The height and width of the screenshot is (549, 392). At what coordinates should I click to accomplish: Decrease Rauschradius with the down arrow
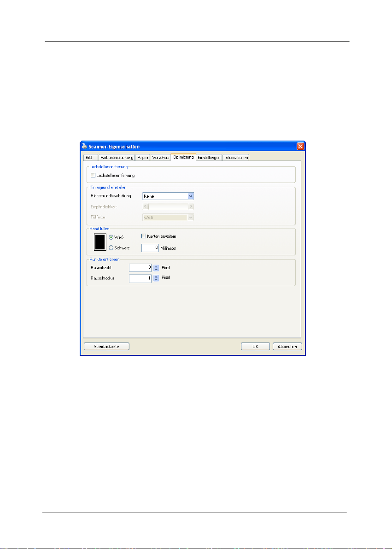pos(156,280)
